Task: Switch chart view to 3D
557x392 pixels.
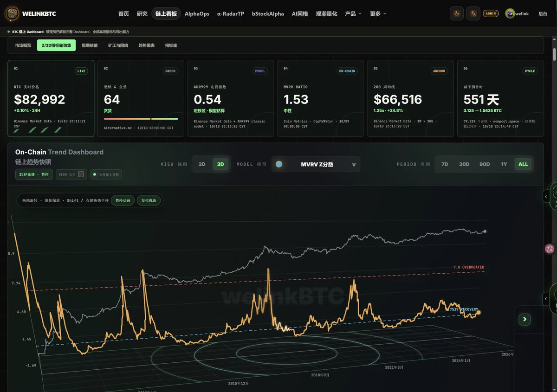Action: click(x=220, y=164)
